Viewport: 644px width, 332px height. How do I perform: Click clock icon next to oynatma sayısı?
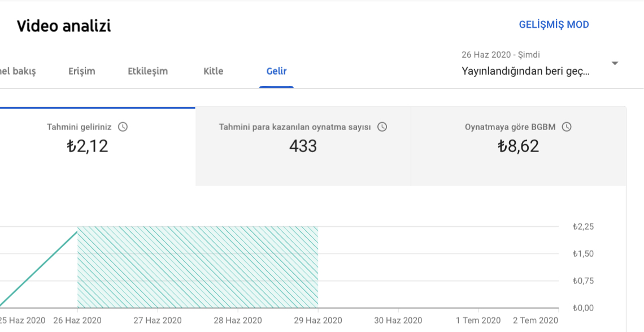click(382, 127)
